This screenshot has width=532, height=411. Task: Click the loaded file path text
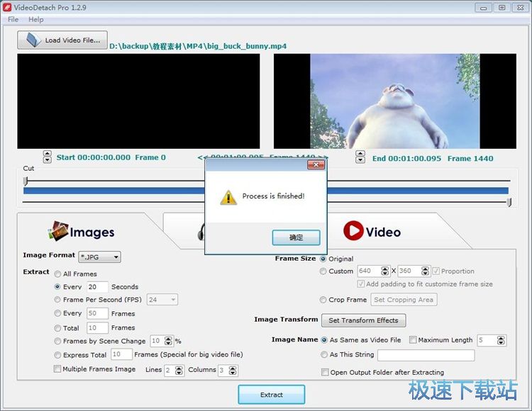pyautogui.click(x=198, y=46)
